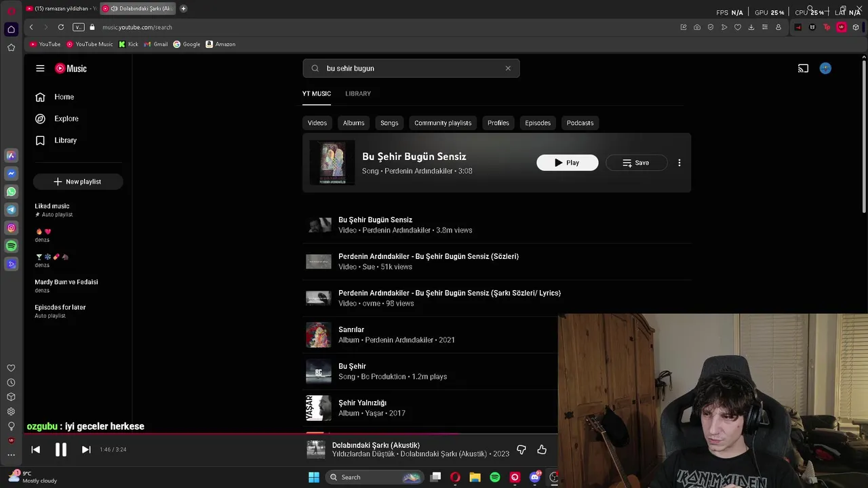Screen dimensions: 868x488
Task: Click the magnifier icon in the search box
Action: (315, 68)
